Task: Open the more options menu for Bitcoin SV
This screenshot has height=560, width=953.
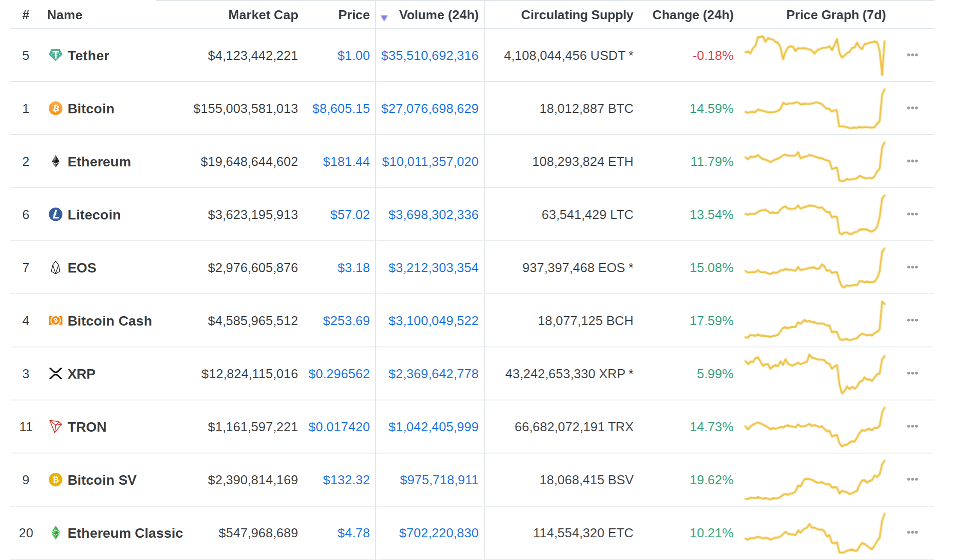Action: pyautogui.click(x=912, y=479)
